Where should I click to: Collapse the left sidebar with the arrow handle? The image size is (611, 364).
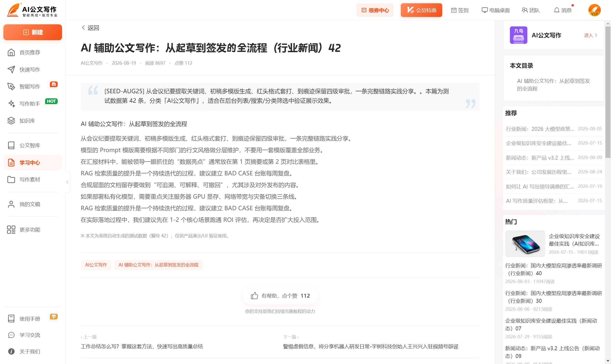[x=67, y=182]
